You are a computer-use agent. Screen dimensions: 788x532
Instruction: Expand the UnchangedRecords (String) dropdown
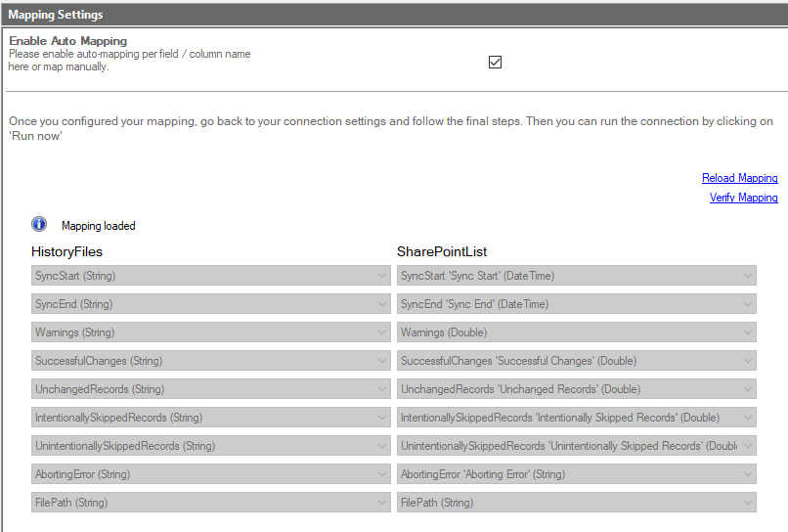point(211,389)
